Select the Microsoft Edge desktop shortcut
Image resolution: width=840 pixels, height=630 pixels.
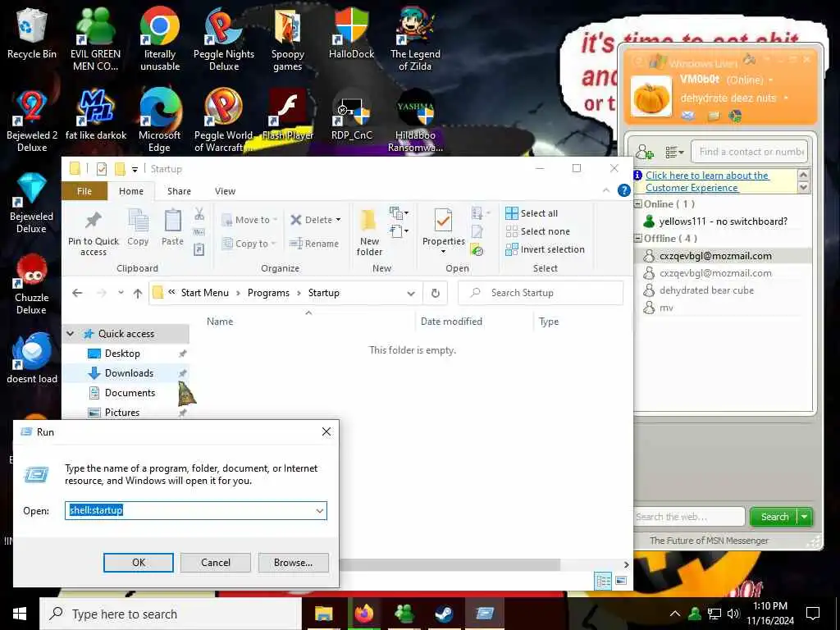pyautogui.click(x=160, y=121)
